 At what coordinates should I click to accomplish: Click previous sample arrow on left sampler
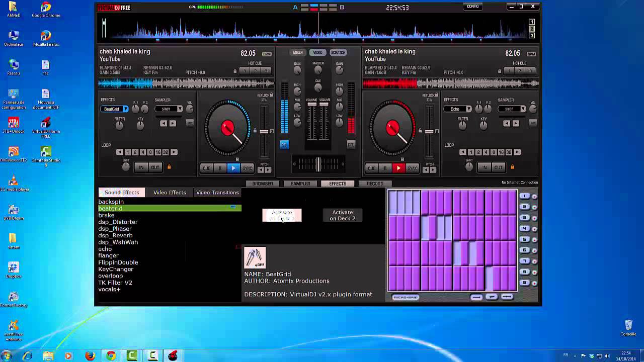click(163, 123)
